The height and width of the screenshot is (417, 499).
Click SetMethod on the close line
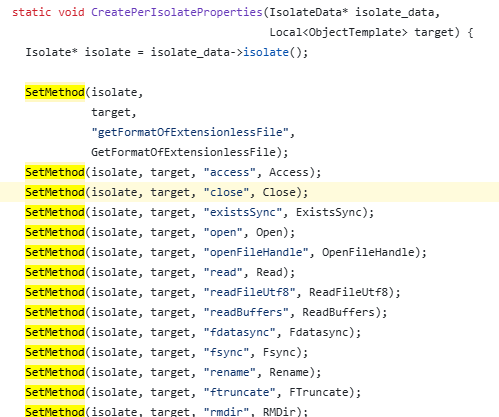(55, 192)
